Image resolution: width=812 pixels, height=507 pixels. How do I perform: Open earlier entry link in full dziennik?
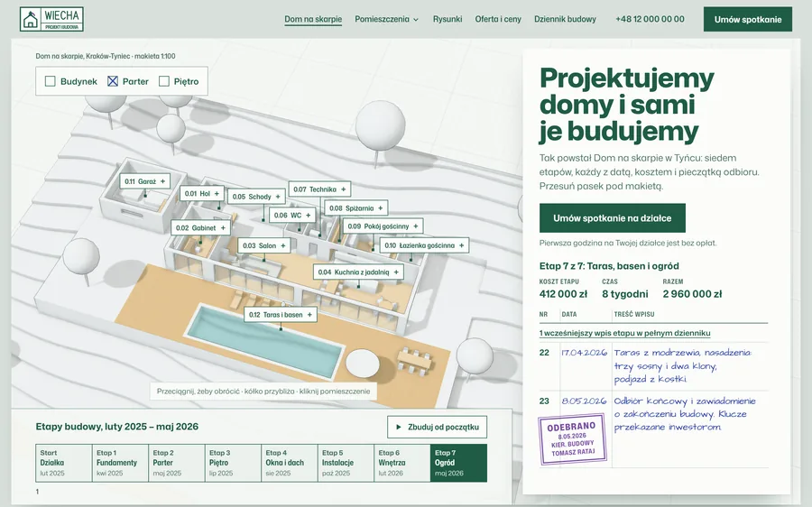click(x=624, y=333)
